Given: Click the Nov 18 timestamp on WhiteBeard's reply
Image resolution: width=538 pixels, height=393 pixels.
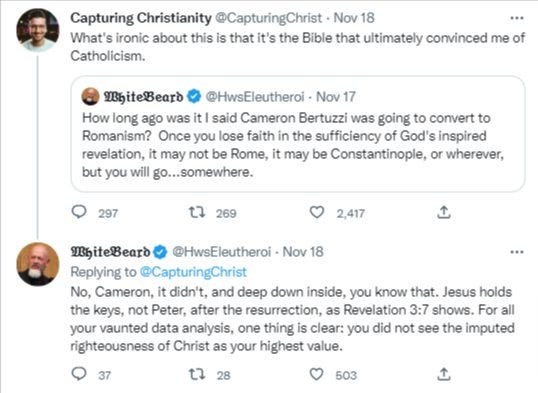Looking at the screenshot, I should click(303, 252).
